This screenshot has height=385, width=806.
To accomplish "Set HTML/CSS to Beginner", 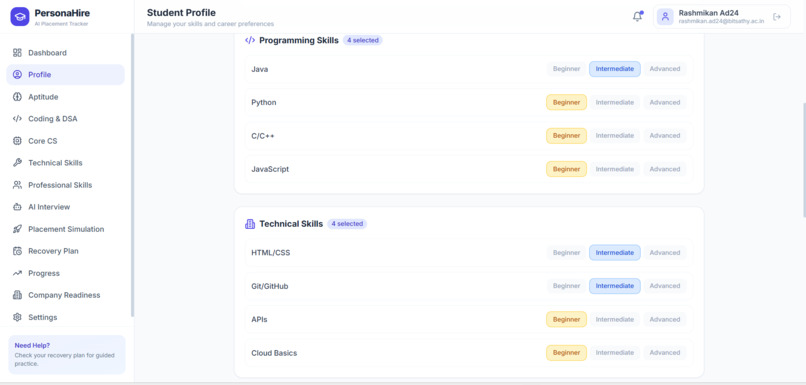I will tap(566, 252).
